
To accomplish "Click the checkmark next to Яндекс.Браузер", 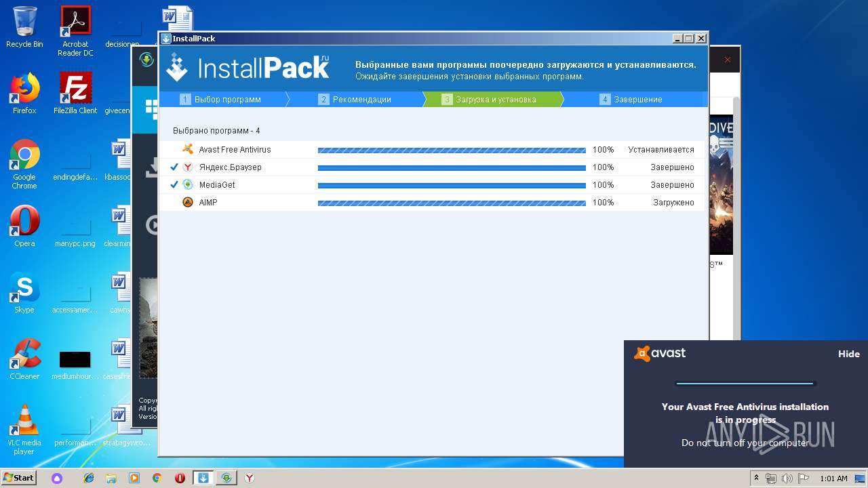I will point(174,167).
